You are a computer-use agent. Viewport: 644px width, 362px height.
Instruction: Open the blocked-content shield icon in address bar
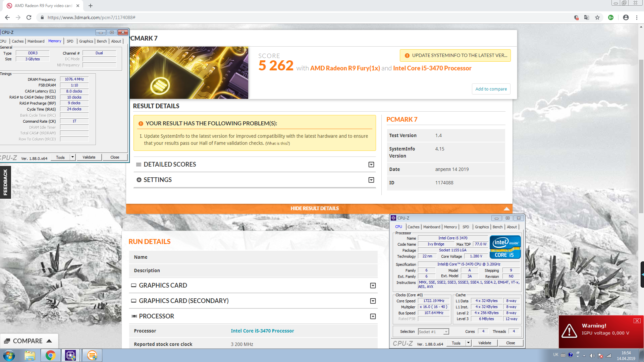[x=576, y=17]
